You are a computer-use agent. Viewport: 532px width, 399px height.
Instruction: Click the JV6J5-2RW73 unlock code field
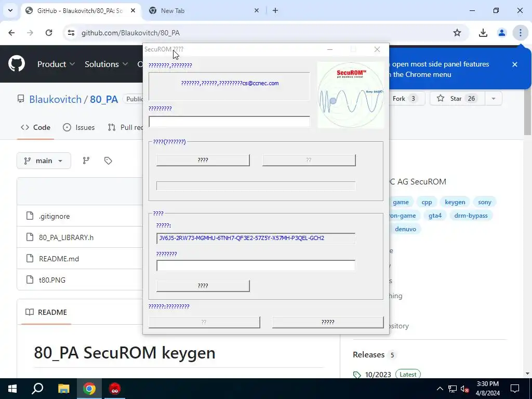tap(256, 238)
